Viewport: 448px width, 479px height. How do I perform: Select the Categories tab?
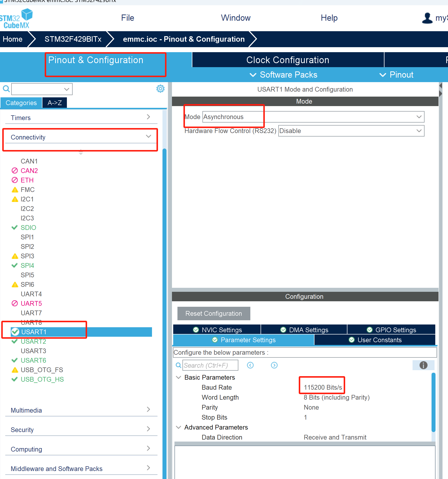point(21,103)
